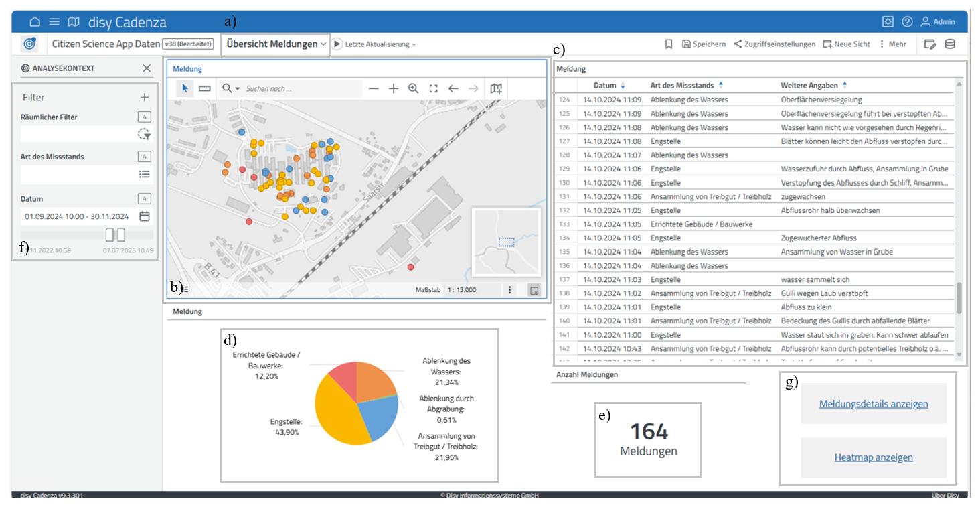The width and height of the screenshot is (980, 507).
Task: Open the spatial filter selection icon
Action: (x=145, y=135)
